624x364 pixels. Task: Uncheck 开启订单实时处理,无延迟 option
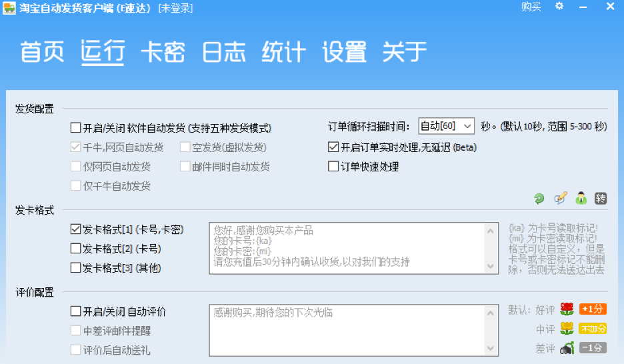(x=333, y=147)
